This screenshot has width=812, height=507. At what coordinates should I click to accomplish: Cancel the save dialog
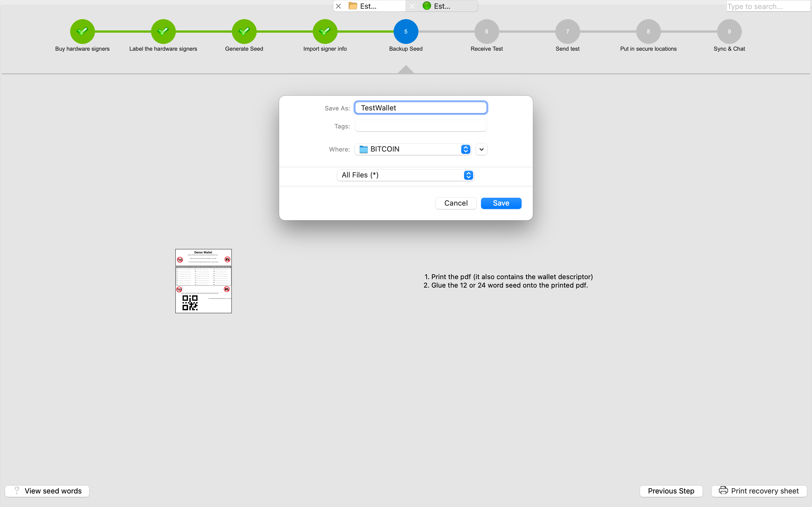click(x=456, y=203)
